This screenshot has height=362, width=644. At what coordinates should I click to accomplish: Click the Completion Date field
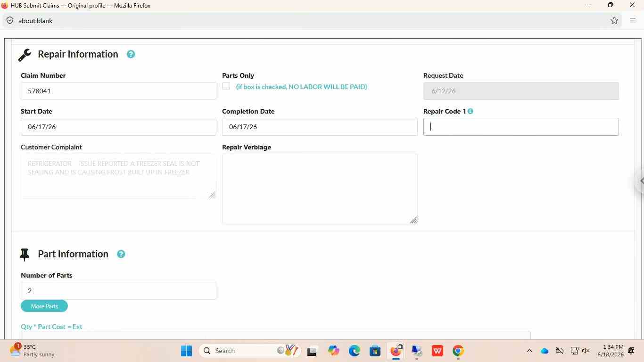pos(320,127)
